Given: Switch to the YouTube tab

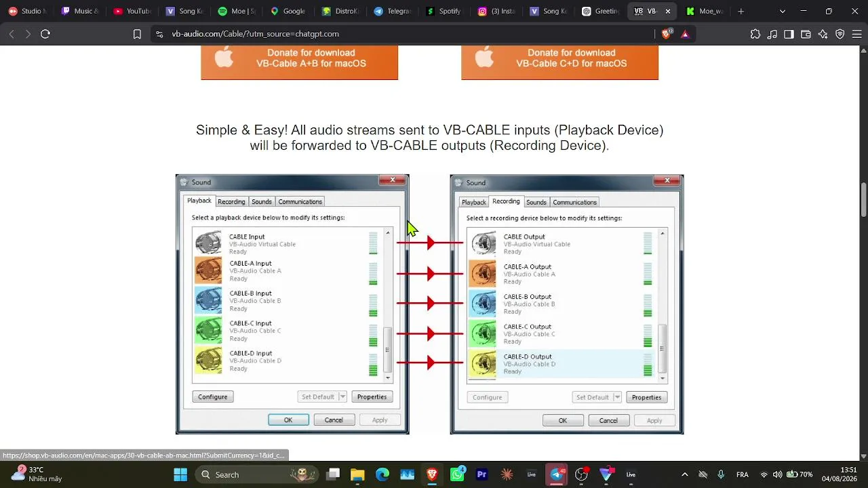Looking at the screenshot, I should click(x=132, y=11).
